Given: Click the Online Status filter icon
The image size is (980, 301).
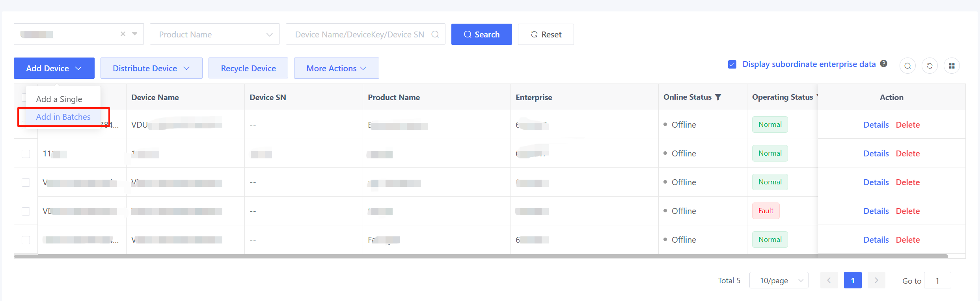Looking at the screenshot, I should [718, 97].
